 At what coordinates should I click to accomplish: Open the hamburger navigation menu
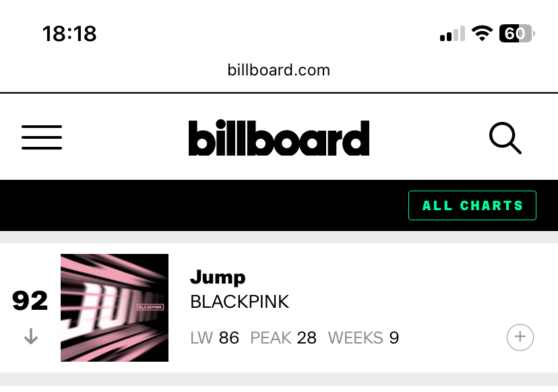[42, 137]
